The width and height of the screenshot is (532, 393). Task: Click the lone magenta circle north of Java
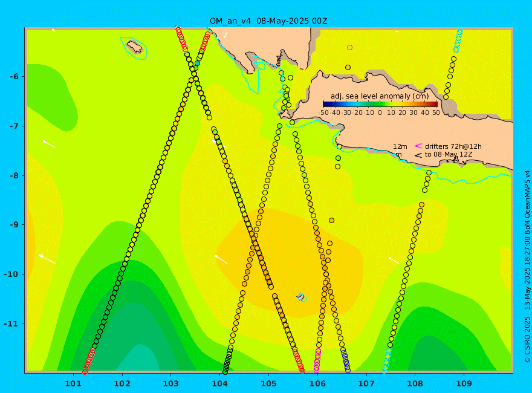[350, 48]
